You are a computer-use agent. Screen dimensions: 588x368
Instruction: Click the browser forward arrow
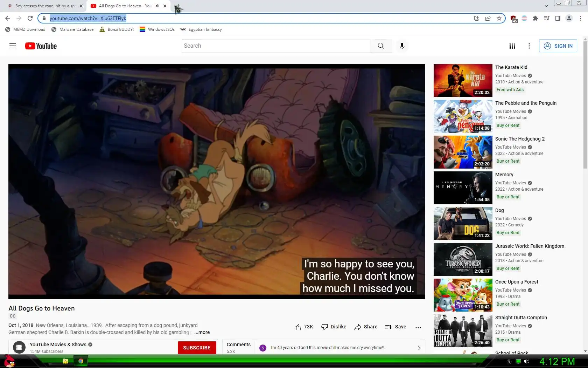pyautogui.click(x=19, y=18)
